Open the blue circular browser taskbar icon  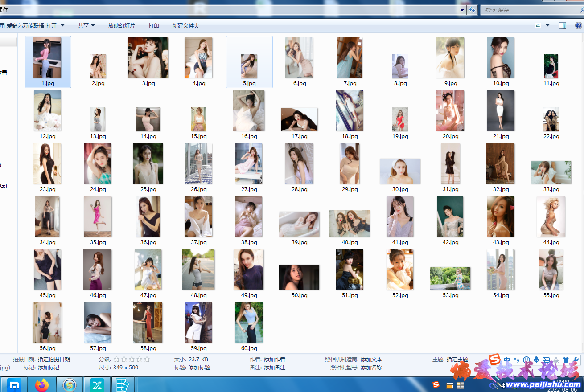[x=69, y=384]
